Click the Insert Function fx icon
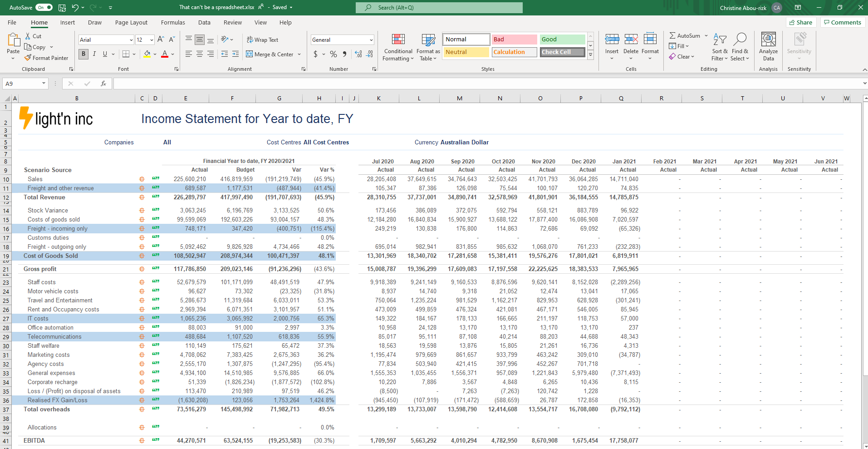Image resolution: width=868 pixels, height=449 pixels. click(x=103, y=84)
